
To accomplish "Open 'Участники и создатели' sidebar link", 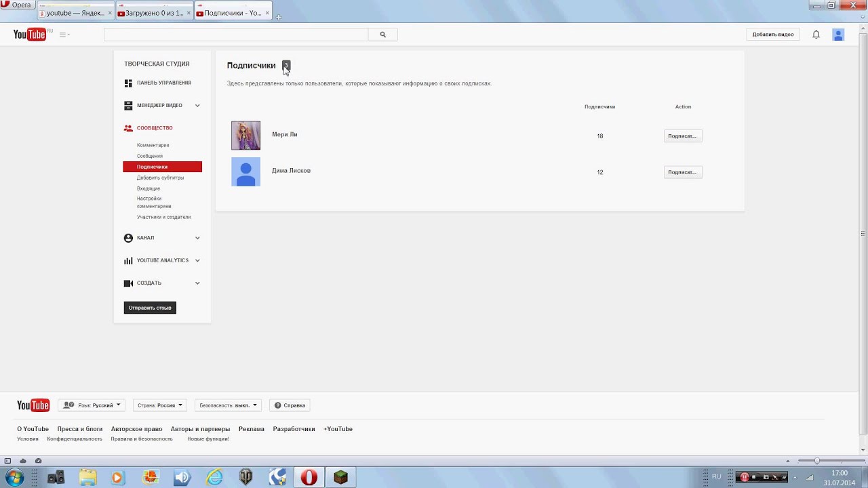I will [163, 217].
